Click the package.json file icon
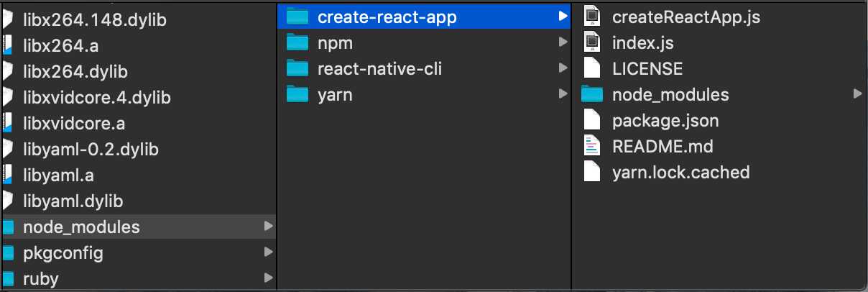This screenshot has height=292, width=868. point(591,120)
